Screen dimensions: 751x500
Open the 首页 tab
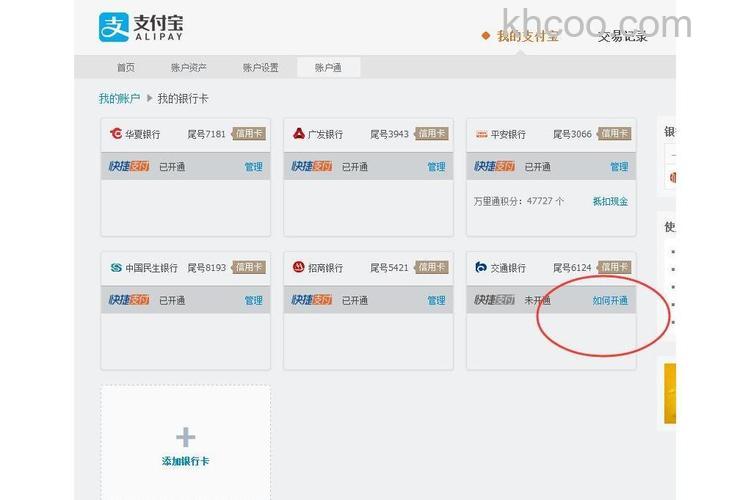[x=126, y=68]
